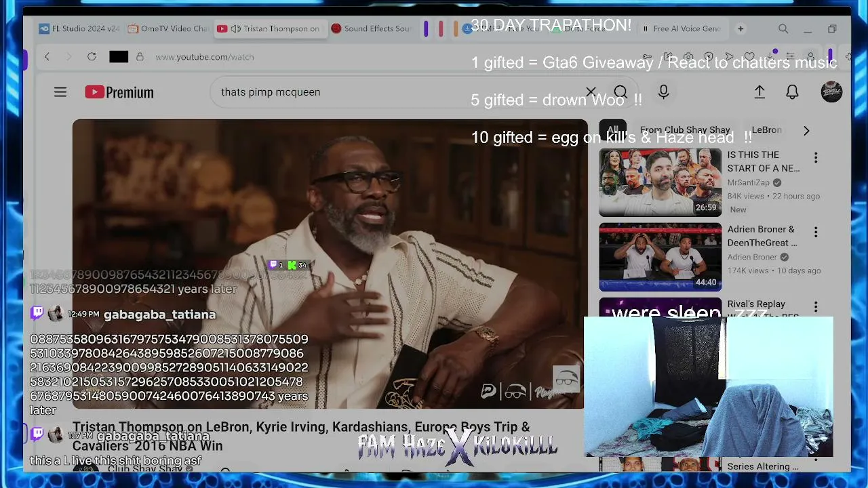Viewport: 868px width, 488px height.
Task: Open the IS THIS THE START video title
Action: coord(764,161)
